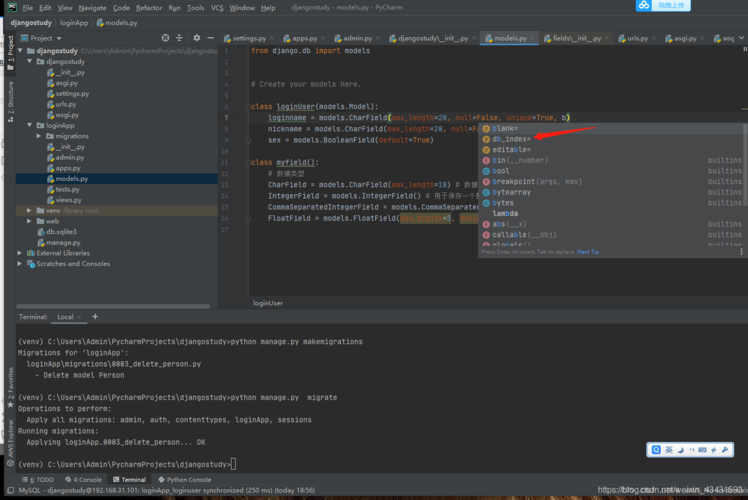Image resolution: width=748 pixels, height=500 pixels.
Task: Choose blank= completion suggestion
Action: pos(612,128)
